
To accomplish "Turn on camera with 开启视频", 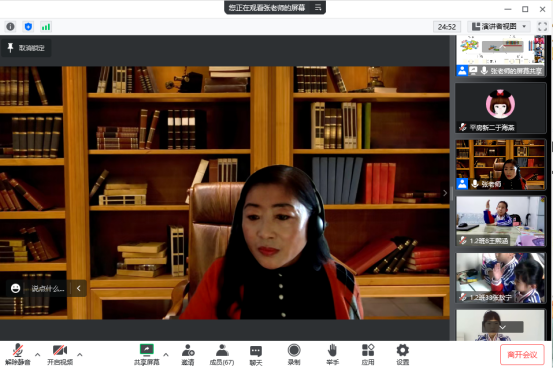I will click(x=60, y=355).
